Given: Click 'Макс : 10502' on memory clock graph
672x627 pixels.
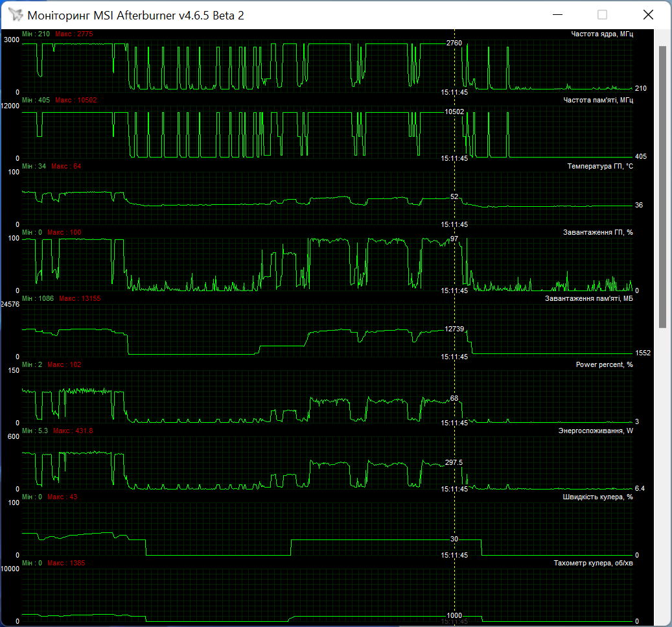Looking at the screenshot, I should (x=76, y=100).
